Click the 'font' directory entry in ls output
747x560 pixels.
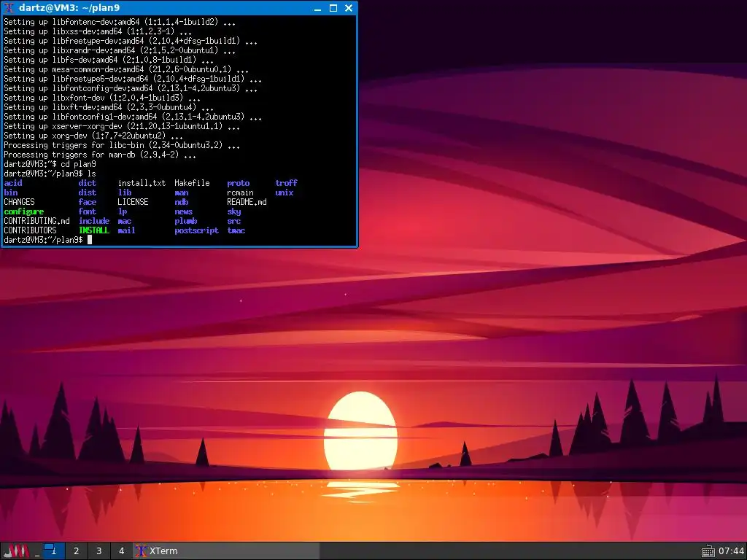click(x=88, y=211)
